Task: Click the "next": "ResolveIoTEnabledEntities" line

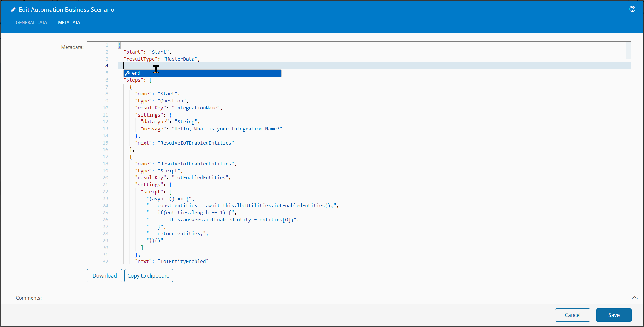Action: tap(184, 143)
